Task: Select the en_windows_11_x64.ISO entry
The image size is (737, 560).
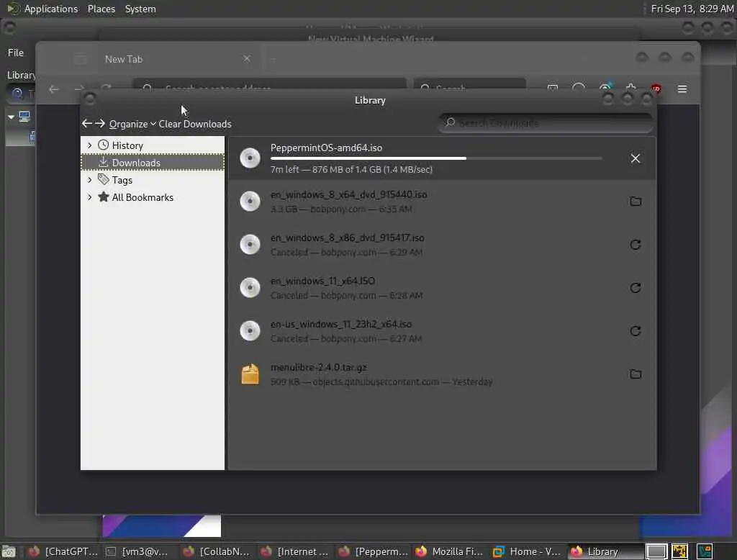Action: (442, 288)
